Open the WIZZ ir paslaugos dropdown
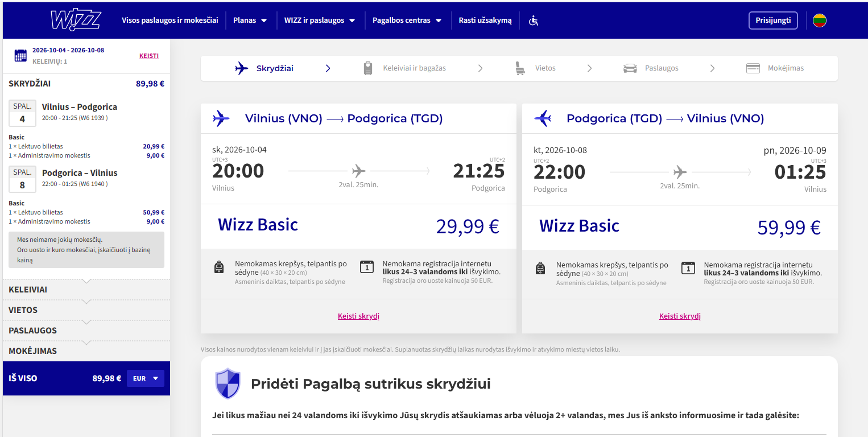Viewport: 868px width, 437px height. (320, 20)
